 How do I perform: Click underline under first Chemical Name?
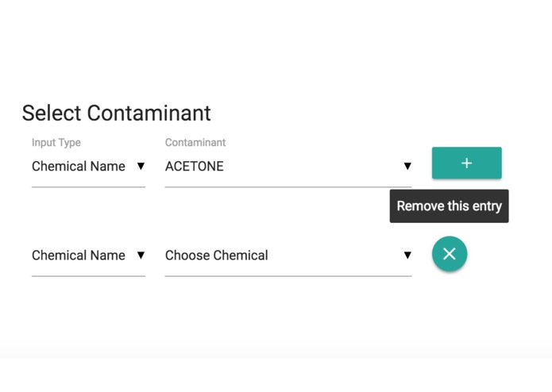88,187
